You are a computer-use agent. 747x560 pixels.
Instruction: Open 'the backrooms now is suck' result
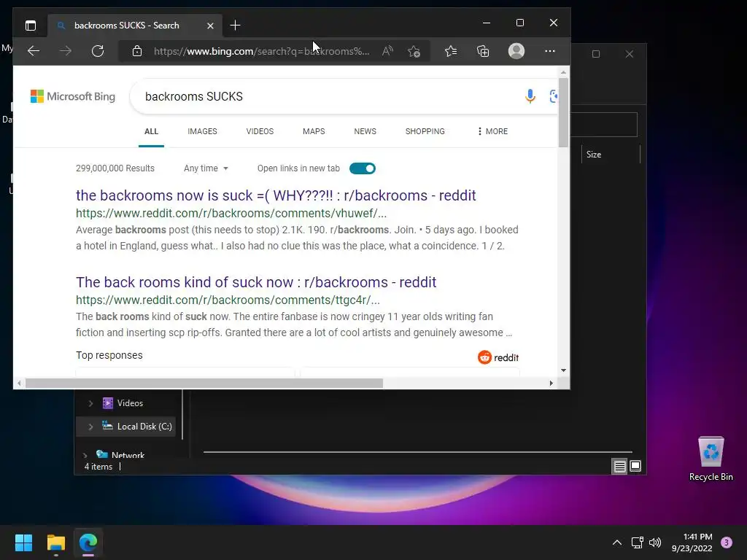tap(276, 195)
